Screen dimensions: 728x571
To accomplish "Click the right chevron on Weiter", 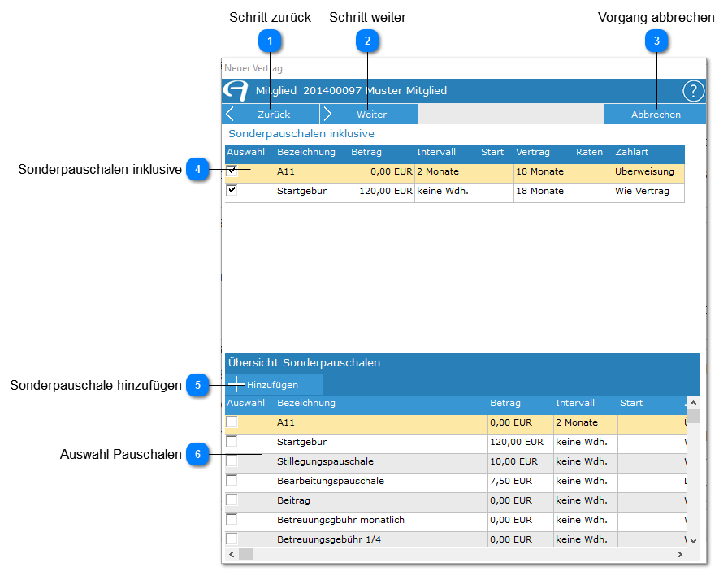I will (x=327, y=114).
